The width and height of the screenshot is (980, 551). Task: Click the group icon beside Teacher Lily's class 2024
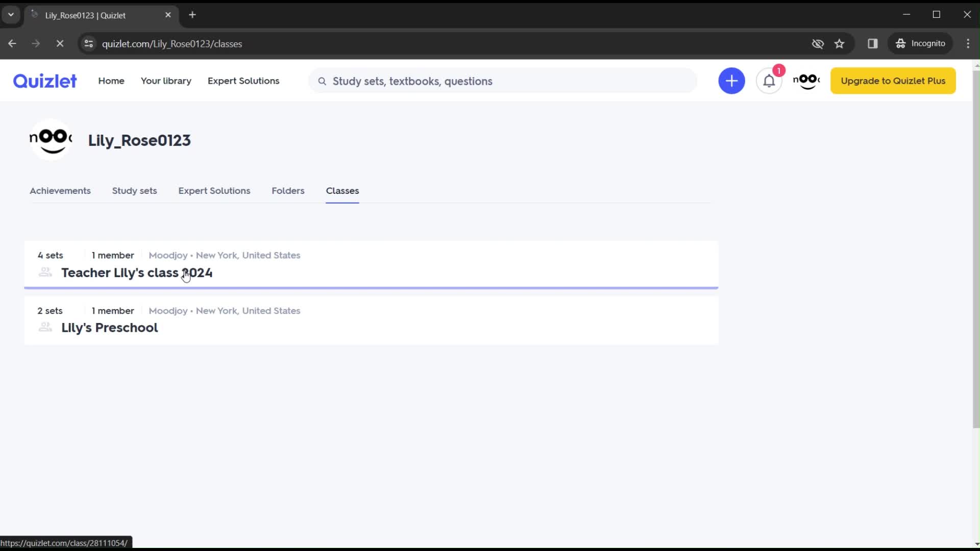45,272
